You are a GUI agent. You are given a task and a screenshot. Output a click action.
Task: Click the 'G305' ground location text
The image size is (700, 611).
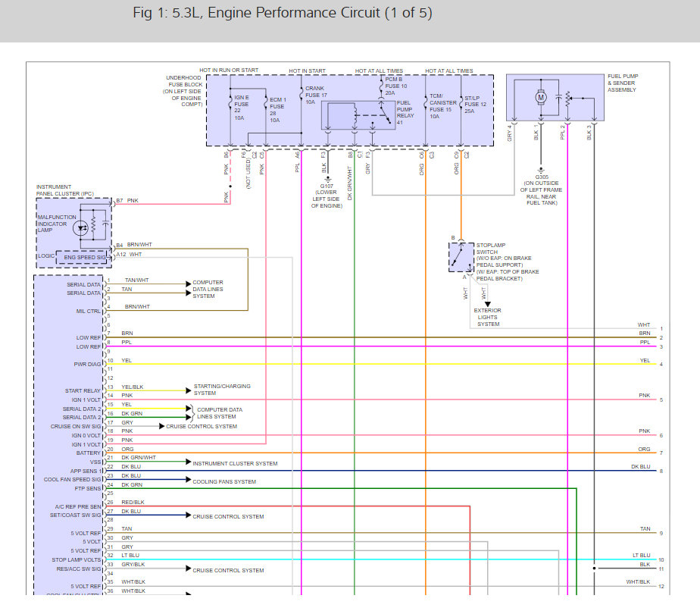tap(542, 177)
